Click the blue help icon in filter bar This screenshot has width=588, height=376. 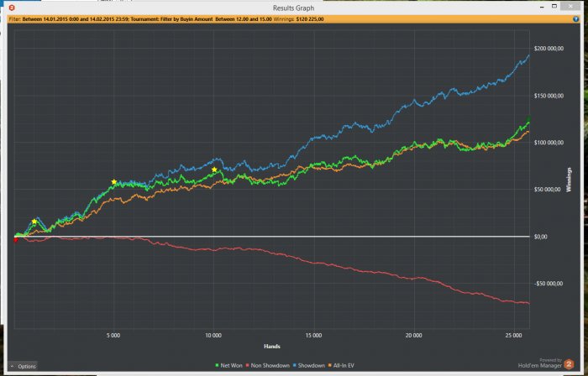tap(575, 19)
